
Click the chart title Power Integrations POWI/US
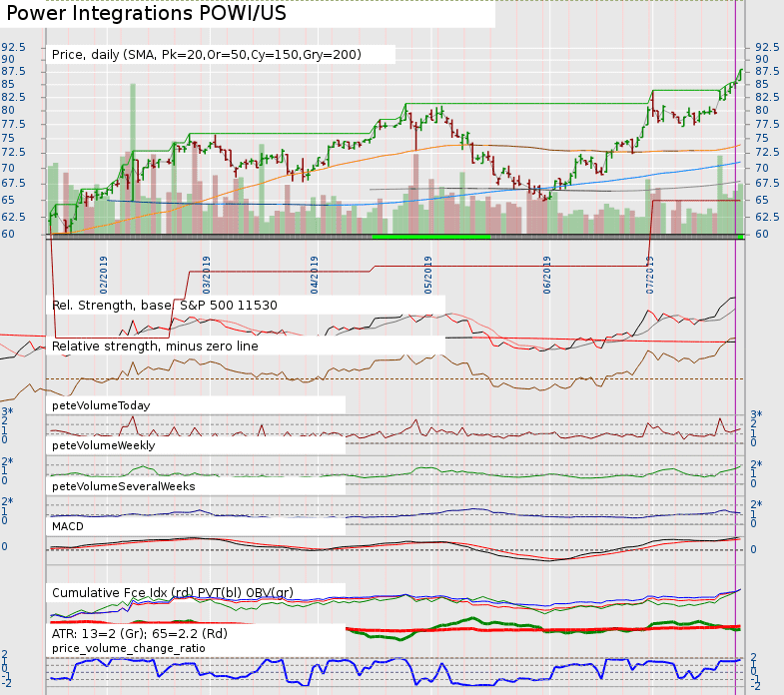pos(146,13)
